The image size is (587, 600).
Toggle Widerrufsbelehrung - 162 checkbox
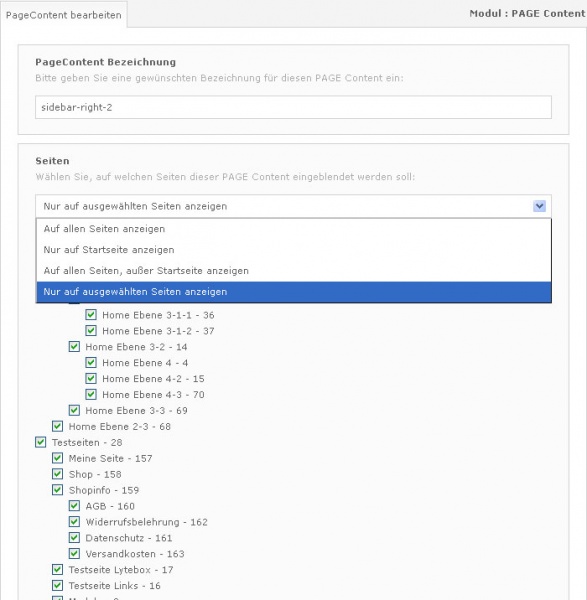click(74, 522)
